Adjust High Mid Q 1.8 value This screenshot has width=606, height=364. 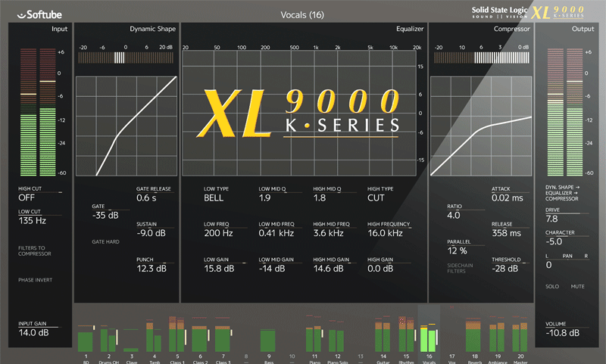point(319,198)
